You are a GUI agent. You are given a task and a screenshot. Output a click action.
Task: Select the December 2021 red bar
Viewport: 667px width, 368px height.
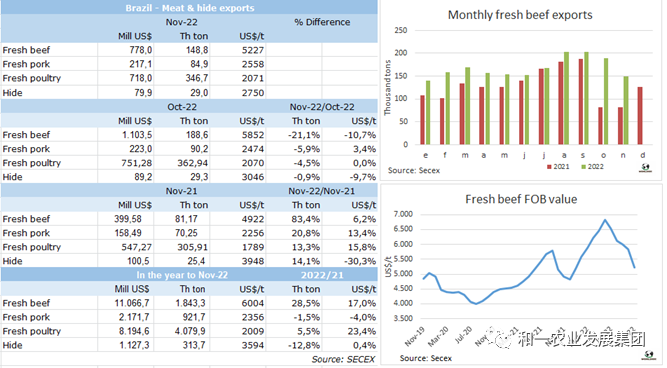click(x=640, y=116)
